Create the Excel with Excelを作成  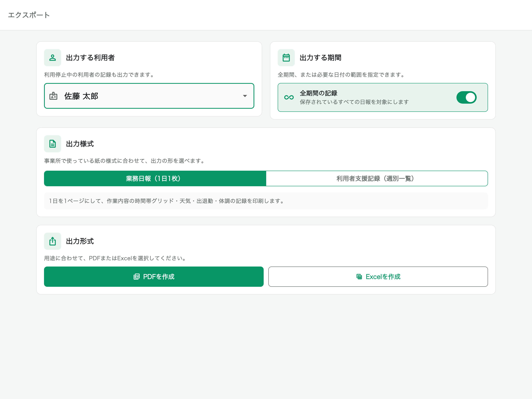[378, 277]
